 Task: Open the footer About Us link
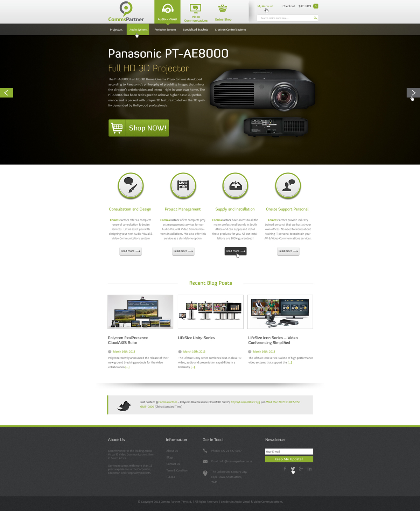pyautogui.click(x=172, y=451)
